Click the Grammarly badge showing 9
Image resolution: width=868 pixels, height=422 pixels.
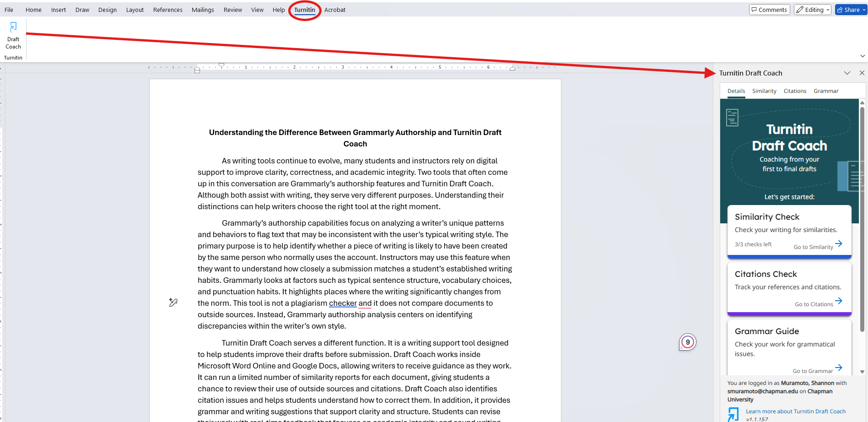coord(687,342)
